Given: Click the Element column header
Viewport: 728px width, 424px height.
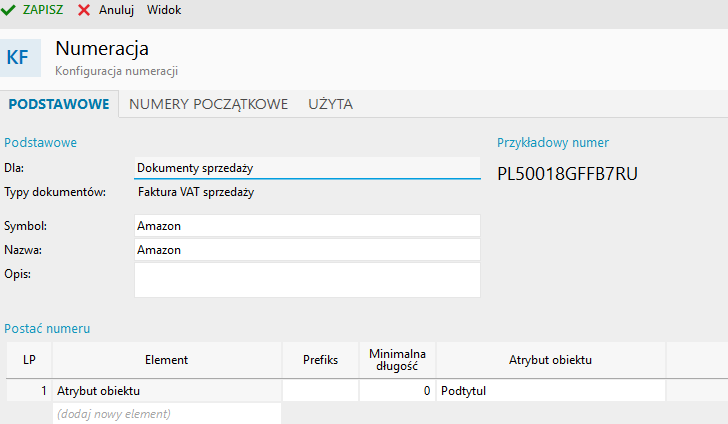Looking at the screenshot, I should pos(166,360).
